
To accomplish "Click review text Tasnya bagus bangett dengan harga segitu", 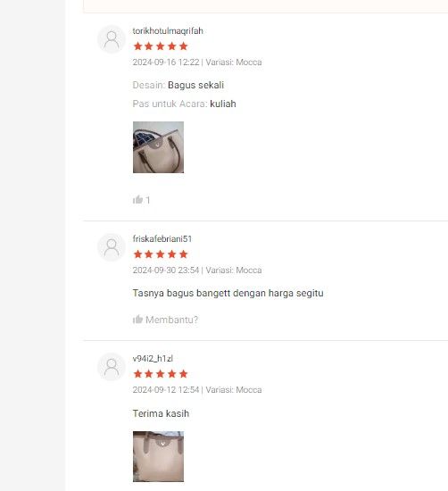I will point(228,293).
